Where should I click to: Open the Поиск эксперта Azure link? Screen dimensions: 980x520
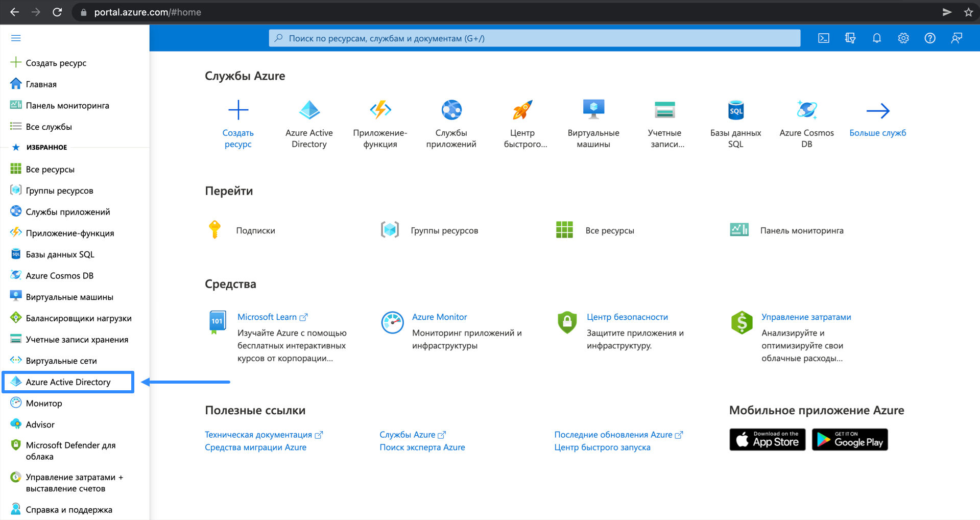point(422,447)
